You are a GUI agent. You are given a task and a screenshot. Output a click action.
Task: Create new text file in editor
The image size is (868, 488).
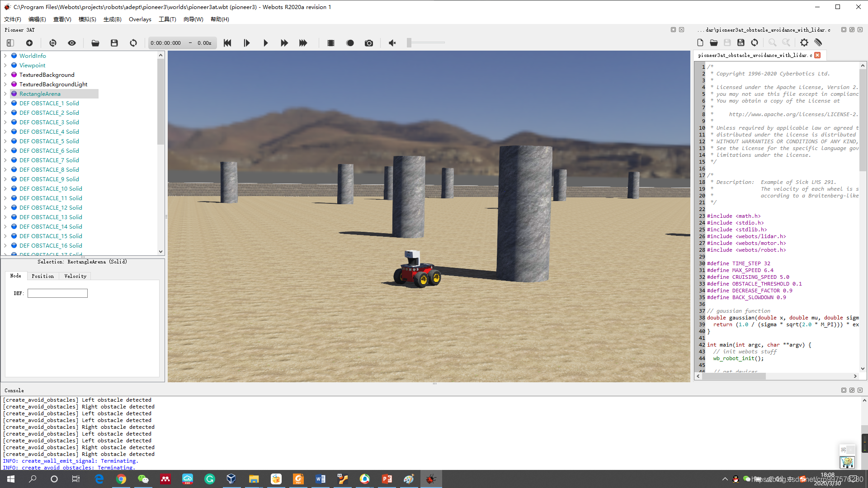[x=700, y=42]
